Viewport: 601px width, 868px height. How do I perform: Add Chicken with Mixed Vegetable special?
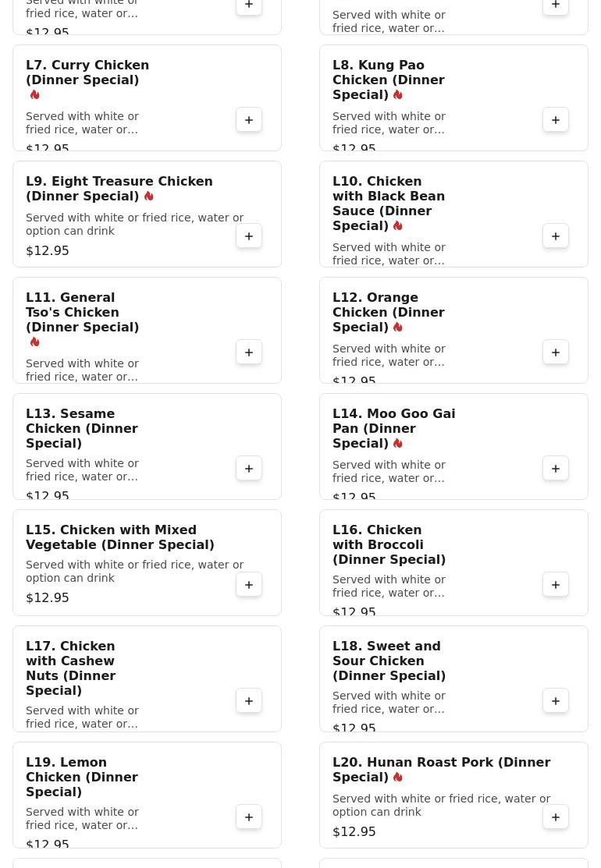(x=249, y=585)
